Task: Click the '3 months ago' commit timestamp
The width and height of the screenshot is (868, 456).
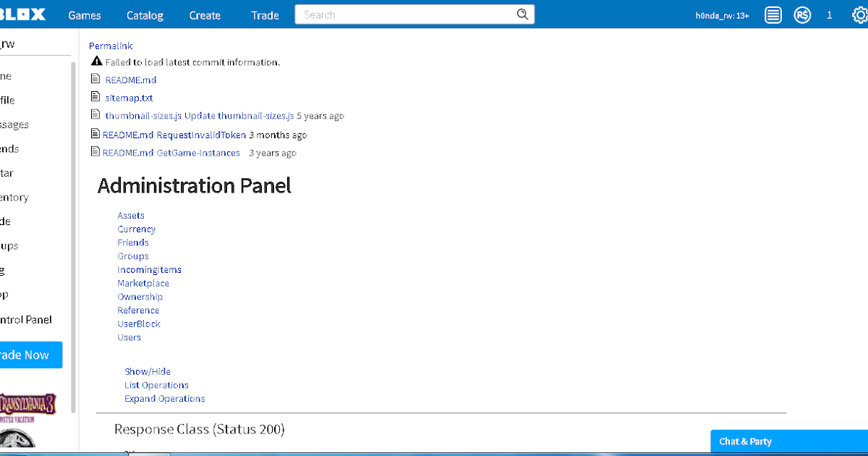Action: tap(278, 135)
